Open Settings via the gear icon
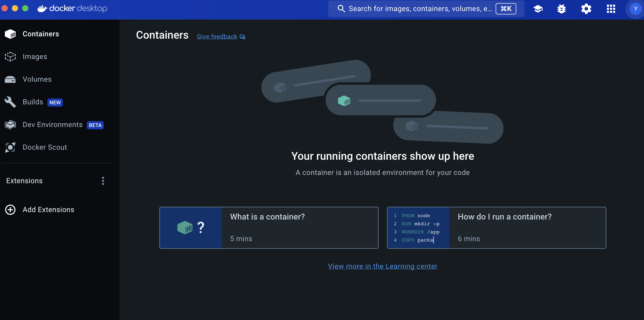Screen dimensions: 644x320 pos(586,9)
